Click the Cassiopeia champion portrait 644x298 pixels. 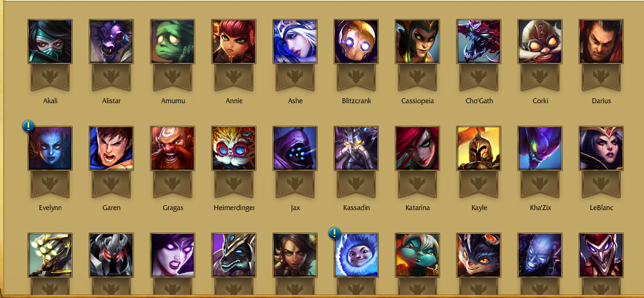417,42
